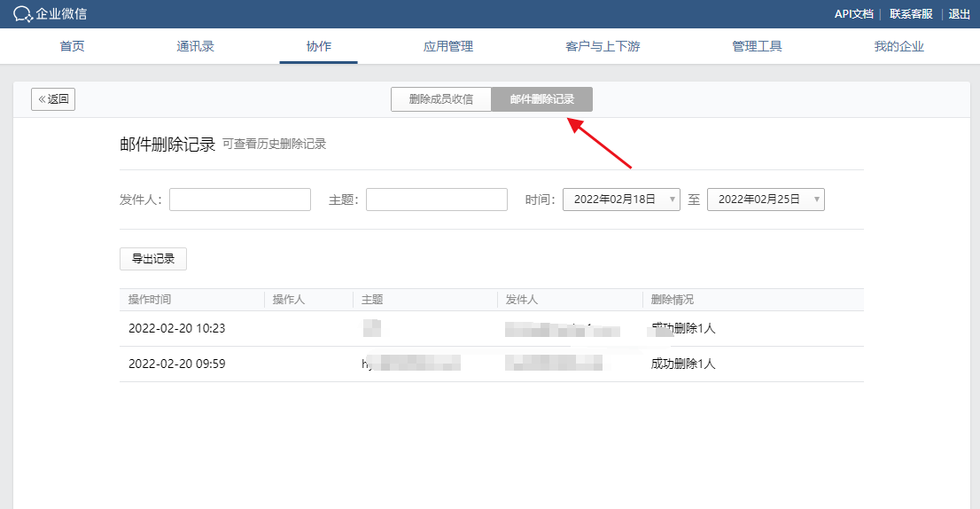
Task: Select the 协作 navigation tab
Action: (318, 46)
